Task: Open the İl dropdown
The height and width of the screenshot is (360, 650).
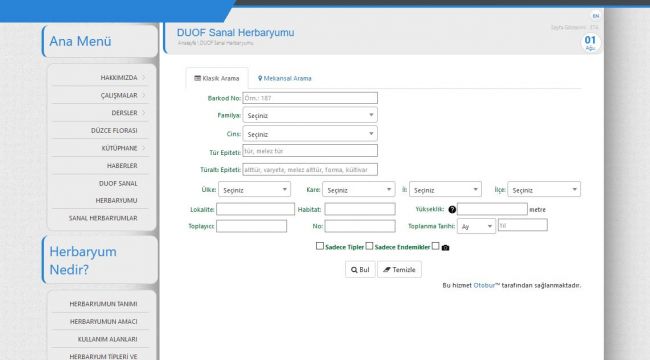Action: point(445,190)
